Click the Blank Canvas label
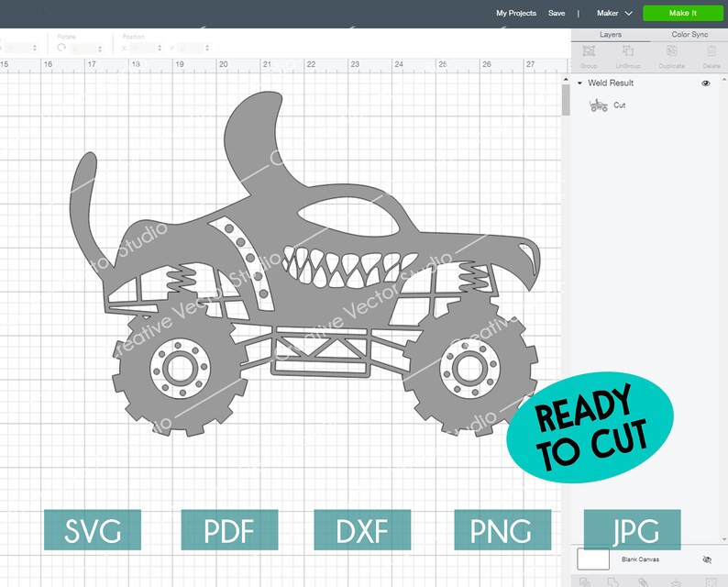Image resolution: width=728 pixels, height=587 pixels. click(x=640, y=559)
